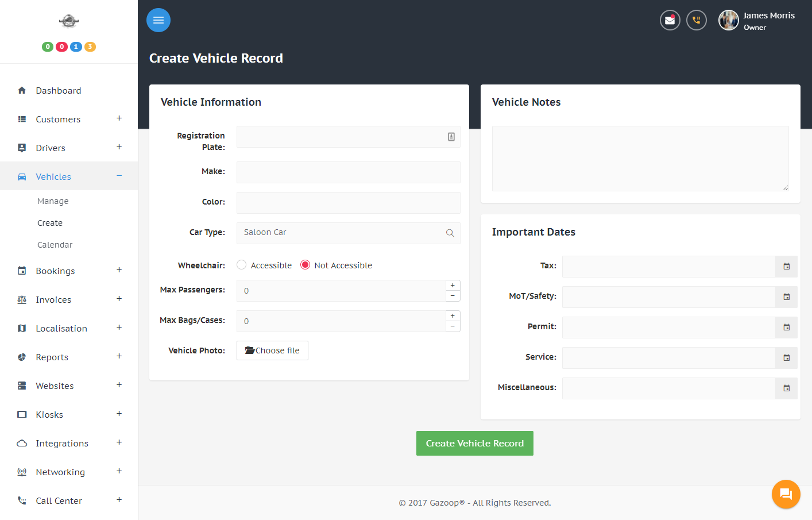Open the orange chat support bubble
Image resolution: width=812 pixels, height=520 pixels.
786,494
